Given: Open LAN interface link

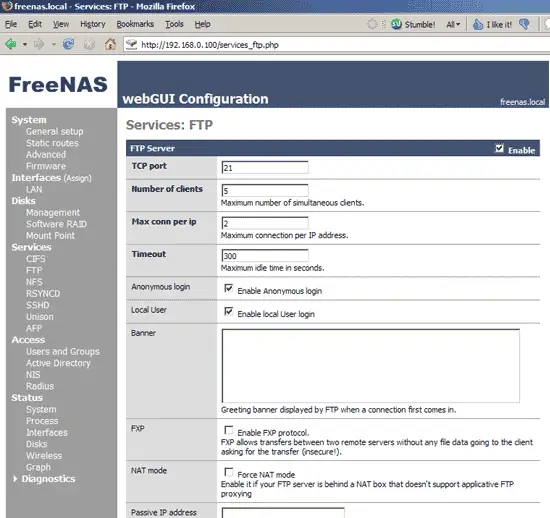Looking at the screenshot, I should point(34,189).
